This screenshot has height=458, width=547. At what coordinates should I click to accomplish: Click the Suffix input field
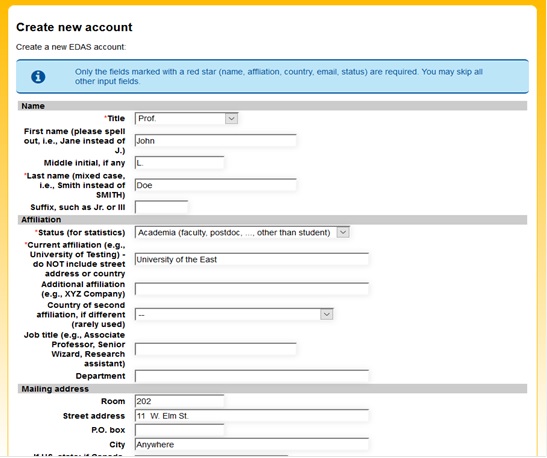point(162,207)
